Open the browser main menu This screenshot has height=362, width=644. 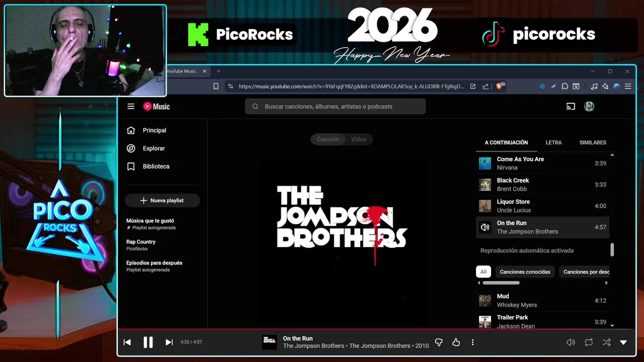point(627,86)
